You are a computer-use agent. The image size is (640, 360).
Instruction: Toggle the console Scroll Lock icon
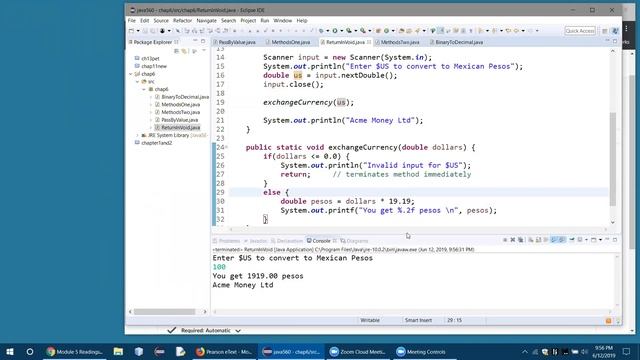click(538, 240)
